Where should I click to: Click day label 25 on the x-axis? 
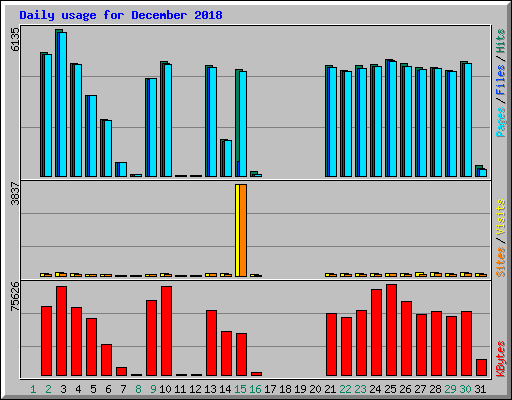click(x=390, y=389)
